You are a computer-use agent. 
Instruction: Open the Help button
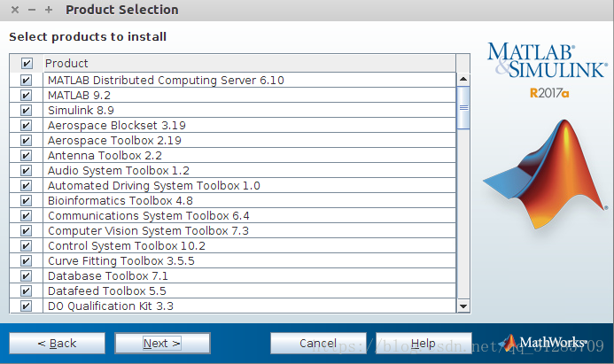(424, 344)
